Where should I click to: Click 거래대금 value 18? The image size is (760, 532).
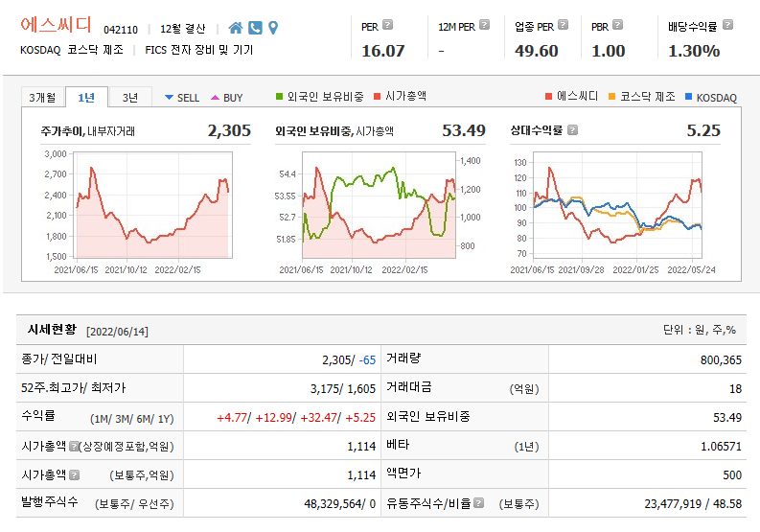pyautogui.click(x=736, y=388)
